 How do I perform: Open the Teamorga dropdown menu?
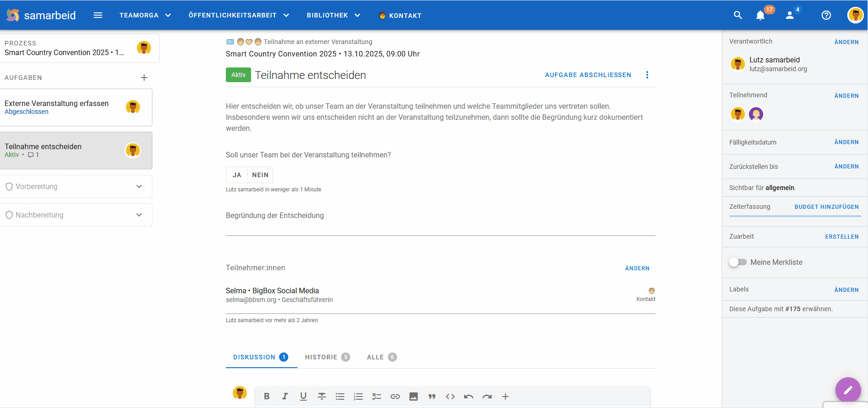(x=145, y=15)
